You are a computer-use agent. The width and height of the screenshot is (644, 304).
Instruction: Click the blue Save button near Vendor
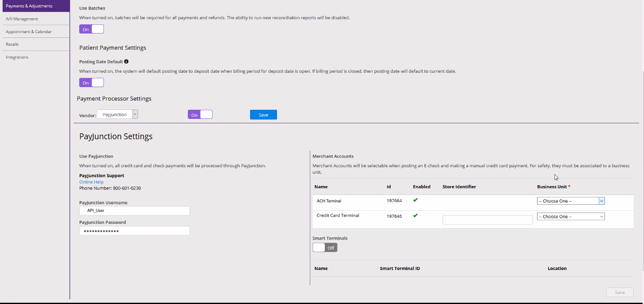pyautogui.click(x=264, y=115)
